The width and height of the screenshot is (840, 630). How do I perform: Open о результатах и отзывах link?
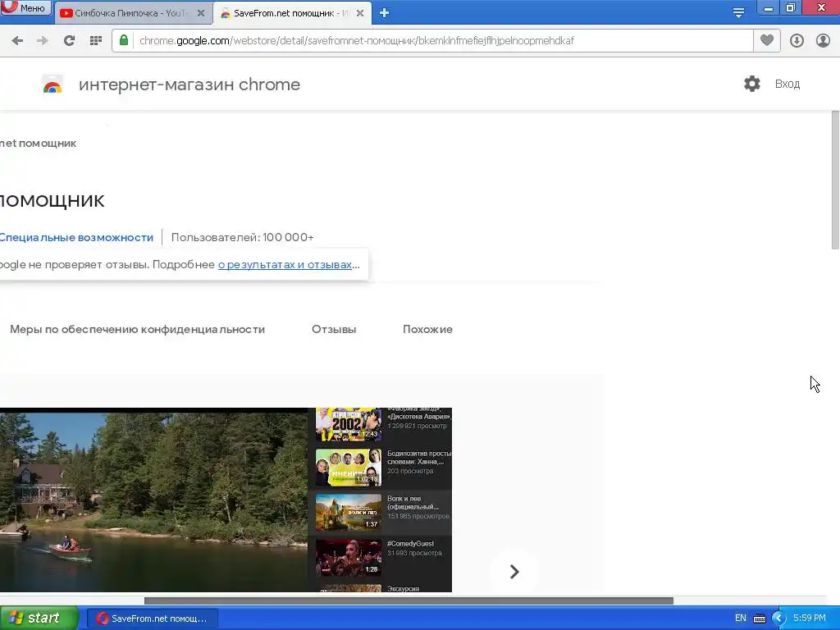pyautogui.click(x=285, y=265)
